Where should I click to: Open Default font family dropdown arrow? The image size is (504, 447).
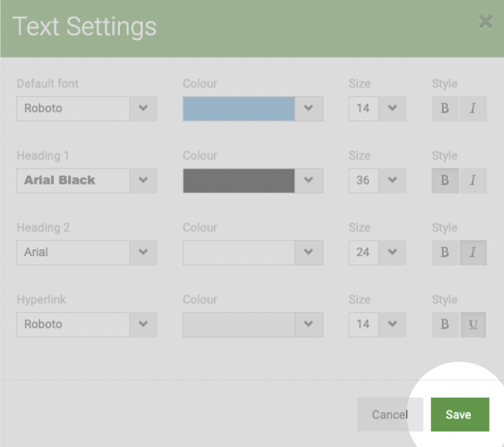[144, 108]
